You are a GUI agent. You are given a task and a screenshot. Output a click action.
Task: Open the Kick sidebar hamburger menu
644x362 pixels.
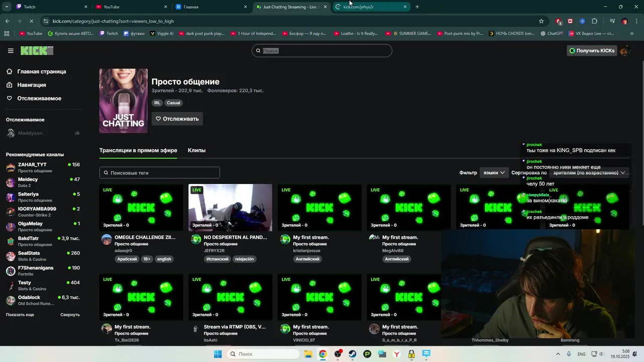(x=11, y=51)
